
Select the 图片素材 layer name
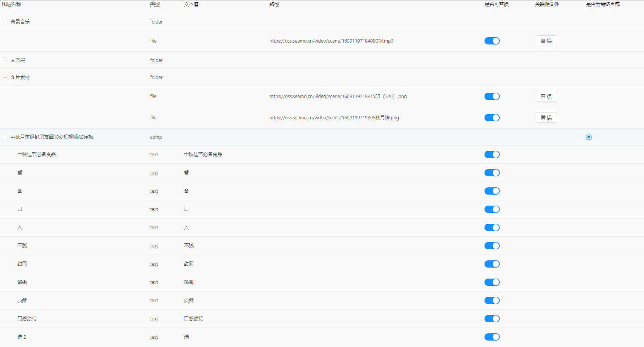tap(20, 78)
